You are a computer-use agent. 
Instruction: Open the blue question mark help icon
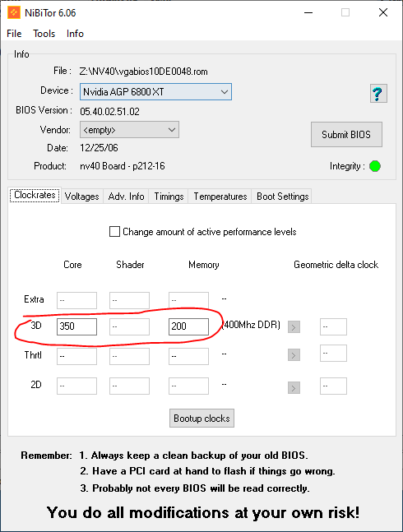(x=378, y=93)
